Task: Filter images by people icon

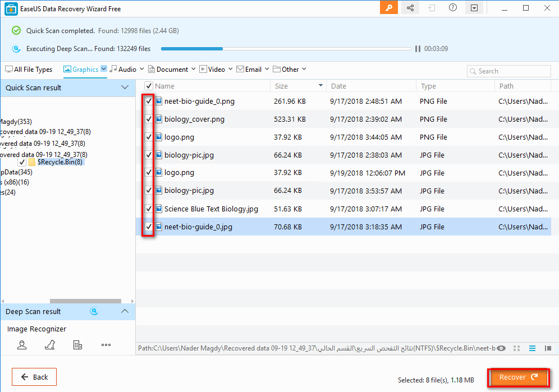Action: [x=22, y=345]
